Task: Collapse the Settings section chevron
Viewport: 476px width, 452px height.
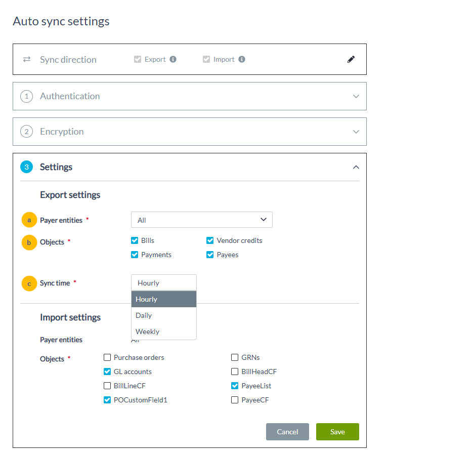Action: pos(356,167)
